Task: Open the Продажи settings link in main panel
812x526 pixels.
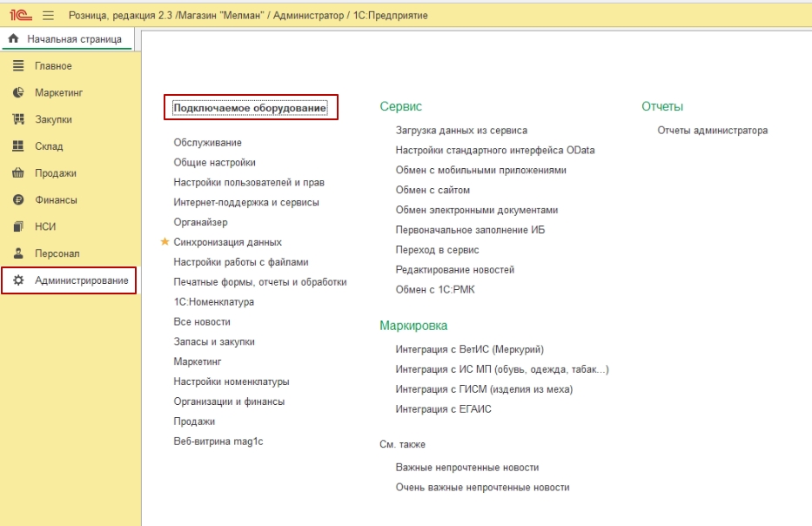Action: 194,421
